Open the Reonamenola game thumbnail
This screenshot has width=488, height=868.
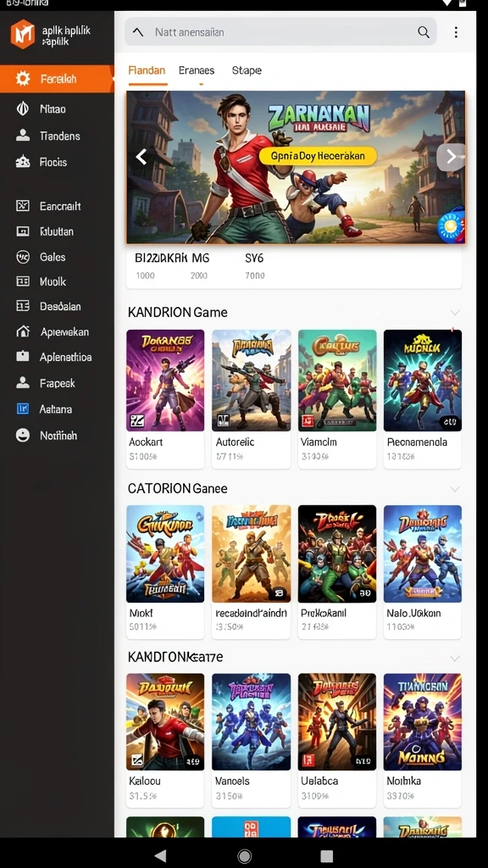pyautogui.click(x=423, y=381)
